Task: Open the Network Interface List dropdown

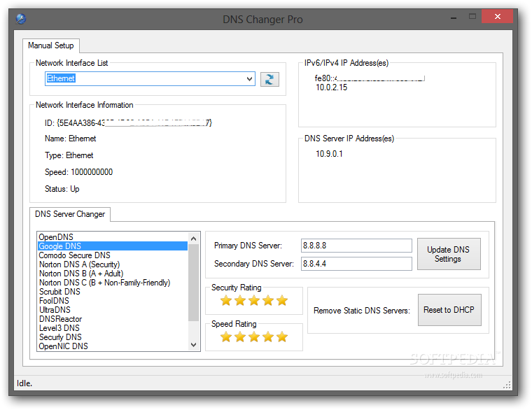Action: click(x=249, y=78)
